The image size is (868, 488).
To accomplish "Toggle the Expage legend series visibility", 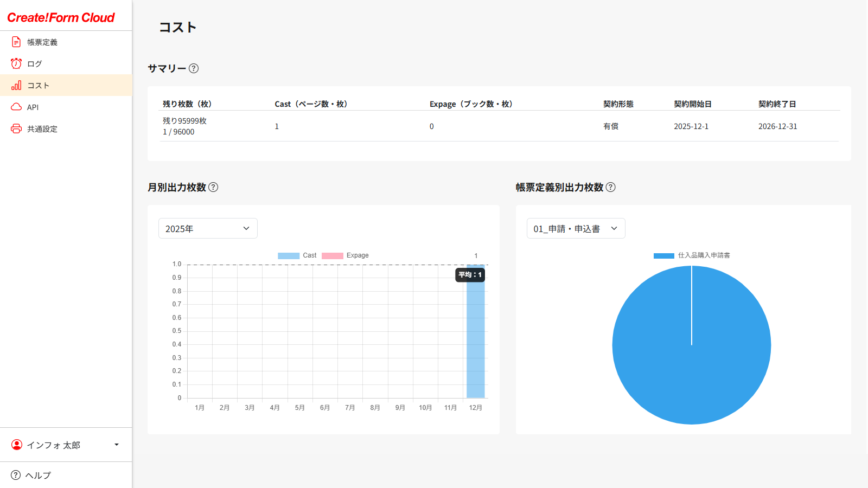I will click(345, 255).
